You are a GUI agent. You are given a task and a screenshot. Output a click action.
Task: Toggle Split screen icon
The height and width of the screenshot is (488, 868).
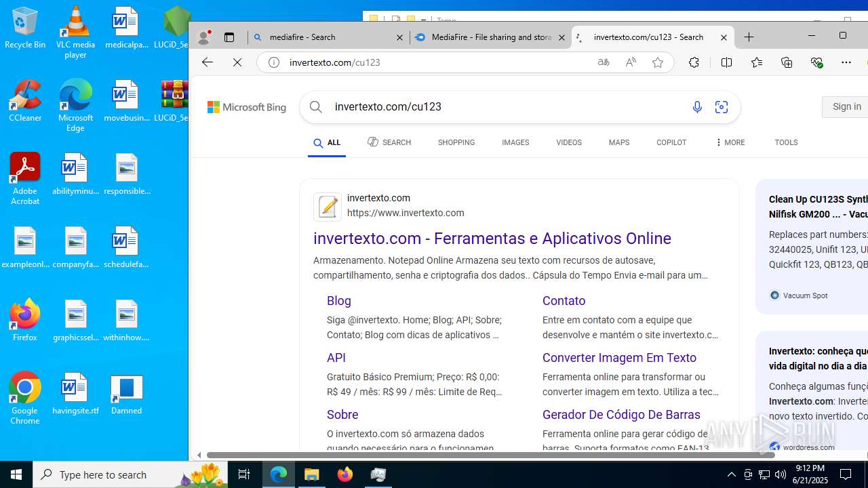726,62
